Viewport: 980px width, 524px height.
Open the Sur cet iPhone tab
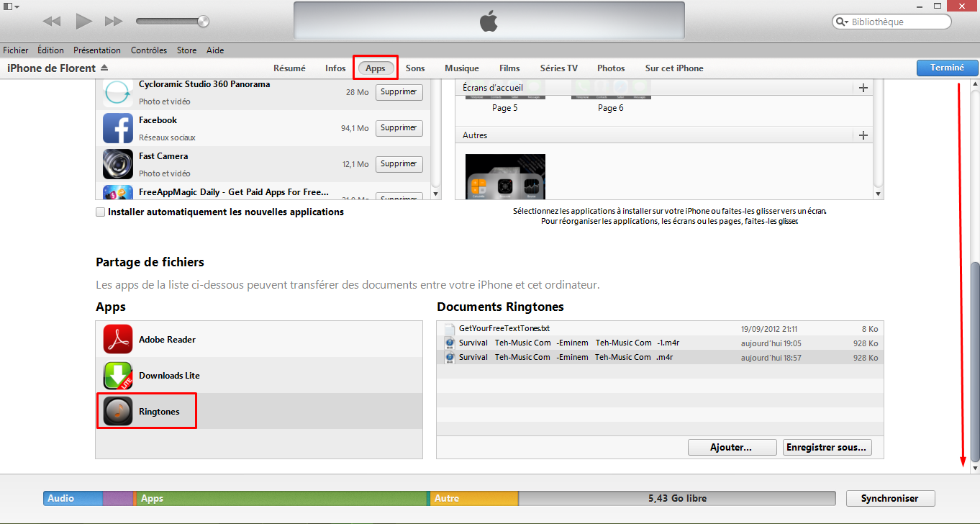point(674,68)
